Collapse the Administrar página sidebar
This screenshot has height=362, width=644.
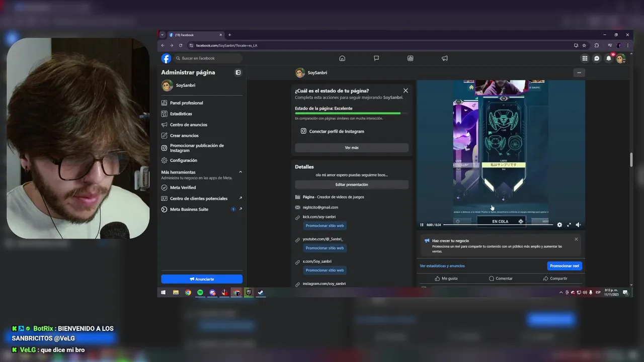tap(238, 72)
